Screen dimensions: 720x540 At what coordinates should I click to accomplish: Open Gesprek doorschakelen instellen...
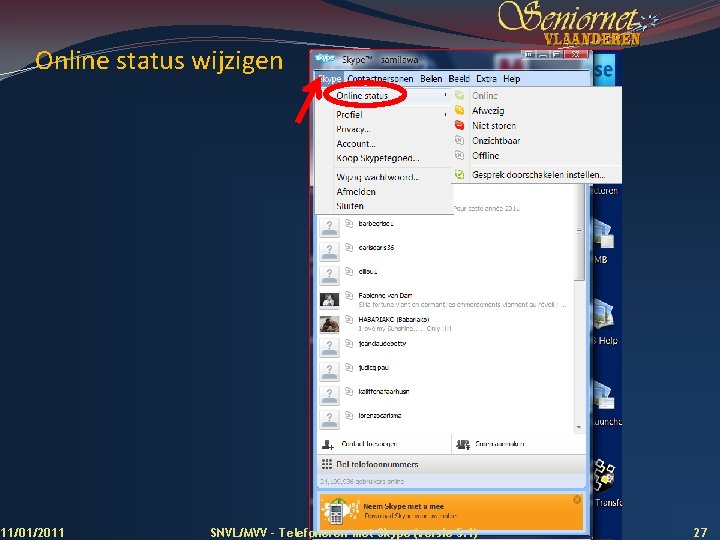click(x=538, y=175)
